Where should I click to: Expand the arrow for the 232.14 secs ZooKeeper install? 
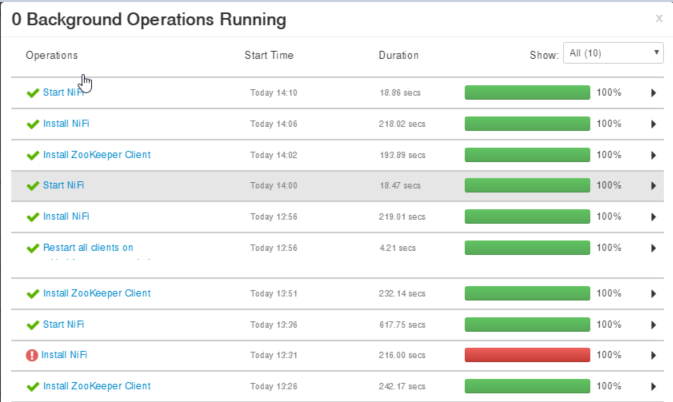653,294
